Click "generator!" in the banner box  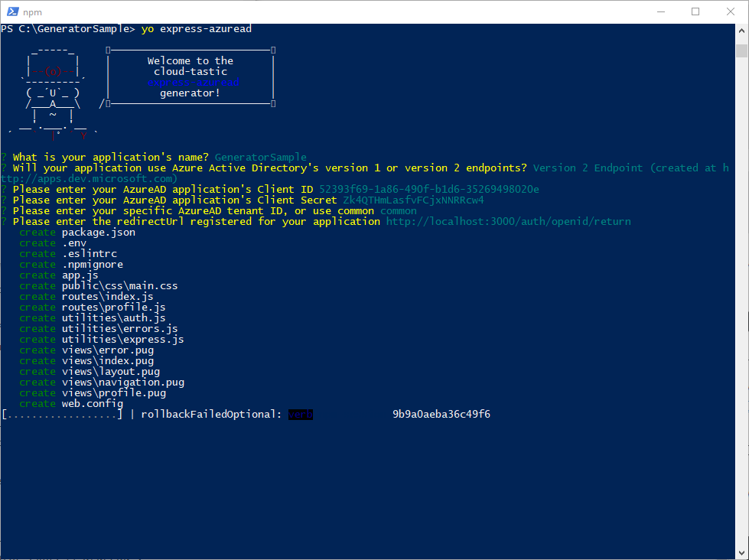click(x=190, y=93)
